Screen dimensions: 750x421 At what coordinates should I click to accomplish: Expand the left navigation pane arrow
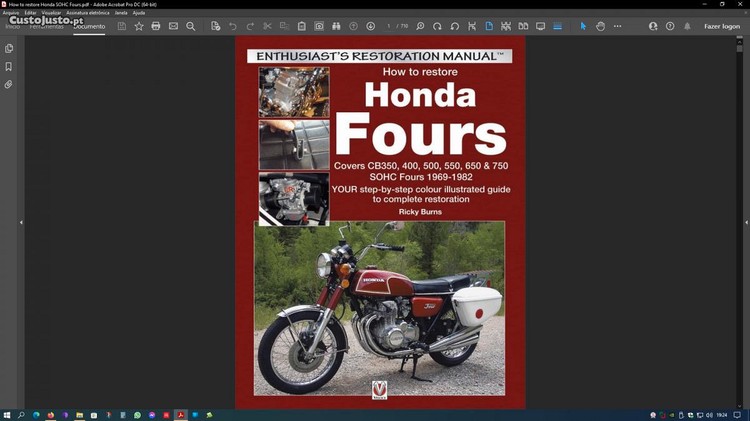tap(21, 222)
